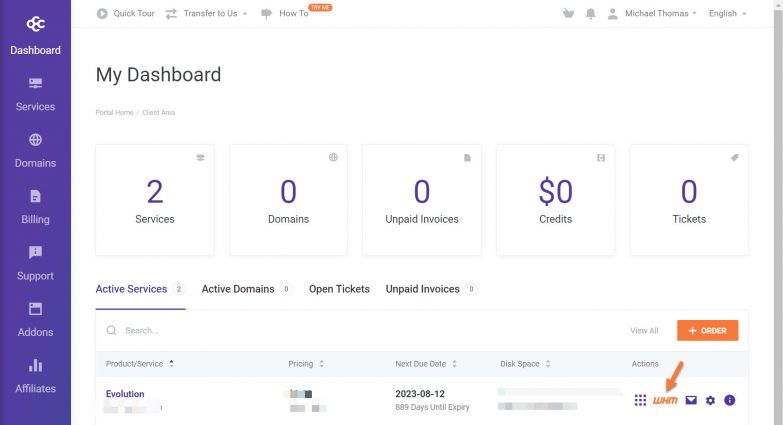The width and height of the screenshot is (783, 425).
Task: Click the WHM login icon
Action: click(x=665, y=401)
